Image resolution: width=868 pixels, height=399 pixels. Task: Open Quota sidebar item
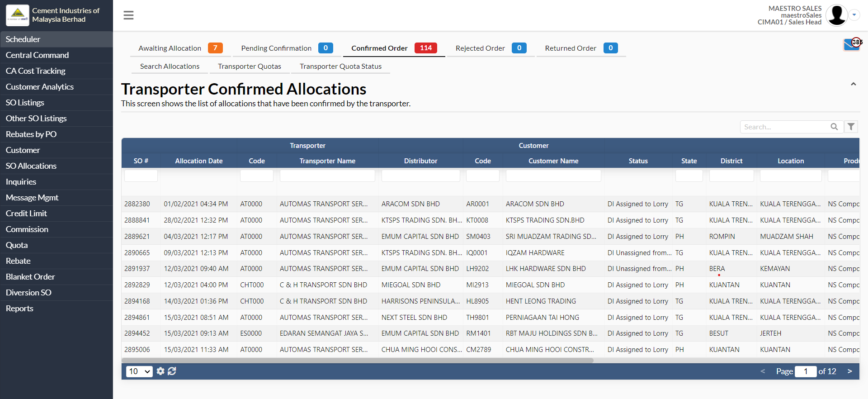point(57,245)
